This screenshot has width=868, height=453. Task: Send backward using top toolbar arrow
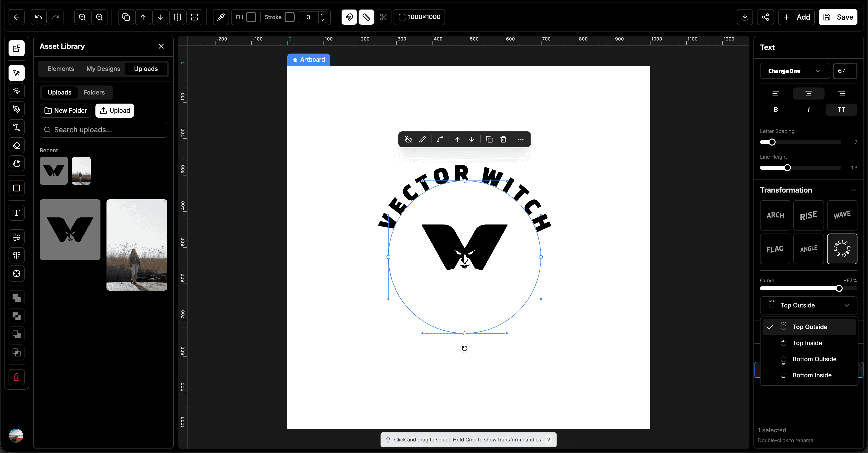(160, 17)
